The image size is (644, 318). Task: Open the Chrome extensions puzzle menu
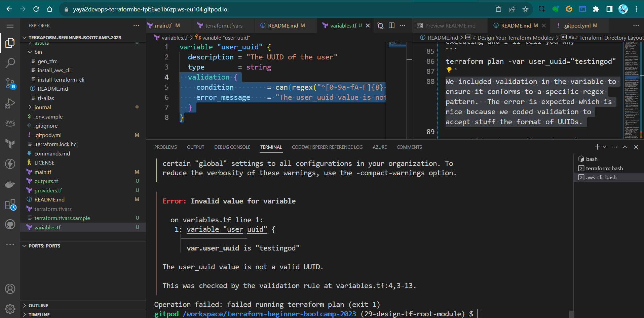coord(596,9)
